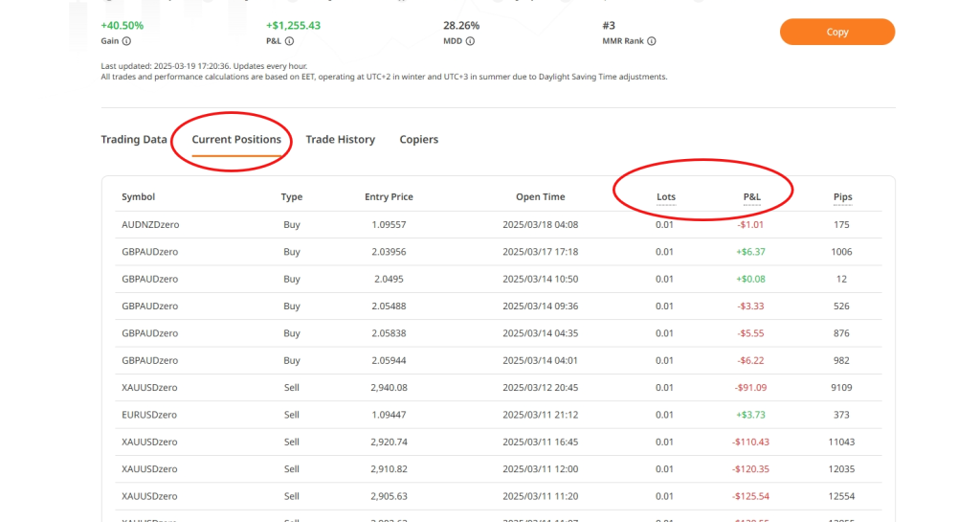Select the EURUSDzero sell position
This screenshot has width=980, height=522.
tap(150, 415)
